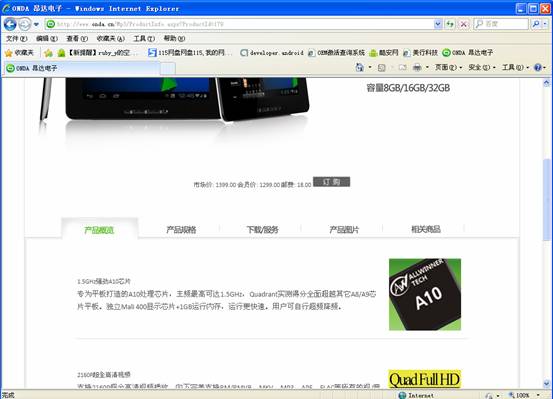Expand the address bar history dropdown
The image size is (553, 399).
(x=438, y=24)
